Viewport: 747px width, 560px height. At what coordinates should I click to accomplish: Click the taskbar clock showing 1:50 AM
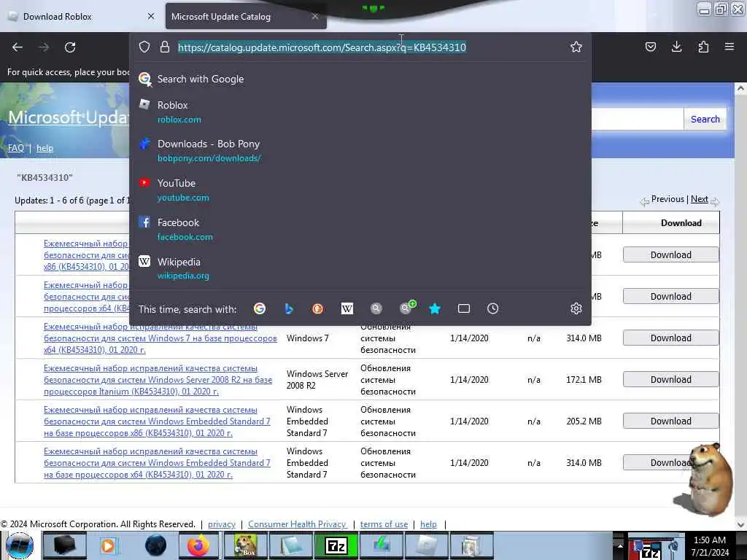710,545
